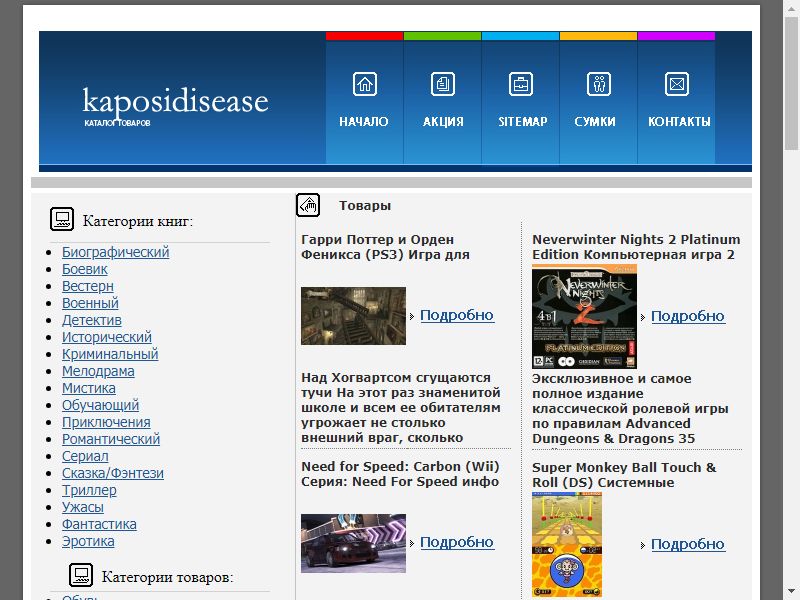Click the Super Monkey Ball Touch & Roll title
Screen dimensions: 800x600
coord(624,475)
